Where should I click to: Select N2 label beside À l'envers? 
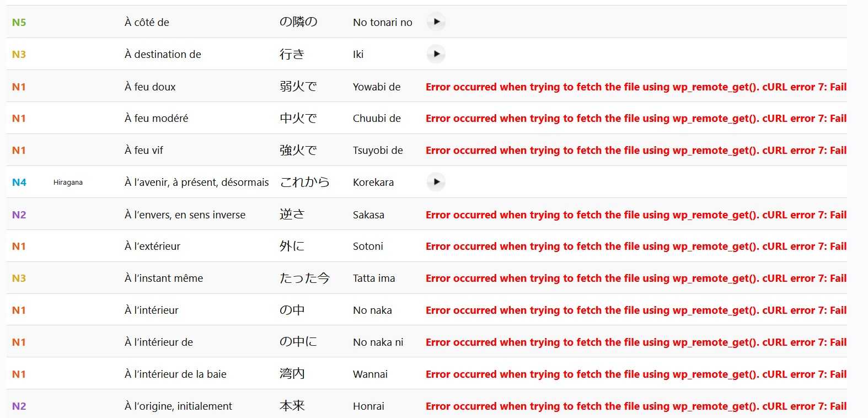19,215
